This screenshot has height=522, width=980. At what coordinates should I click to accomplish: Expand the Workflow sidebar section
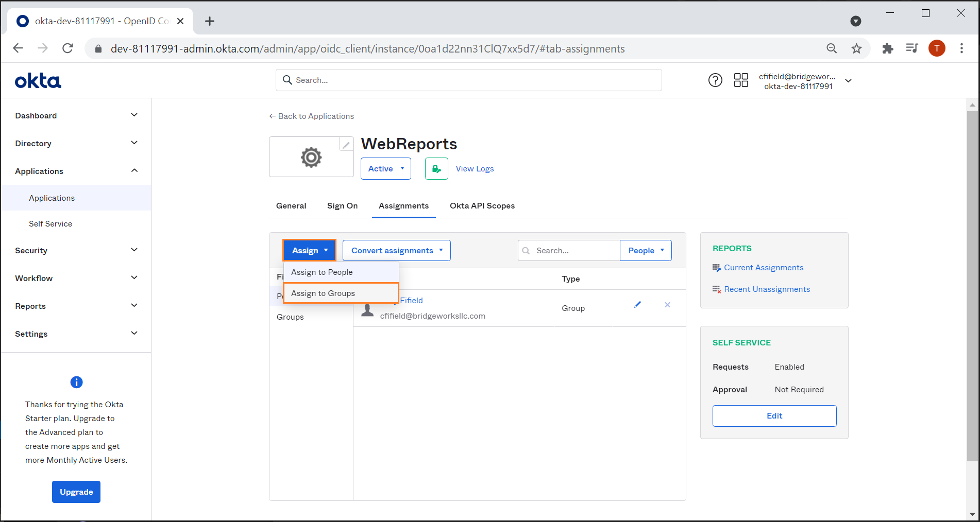point(76,278)
